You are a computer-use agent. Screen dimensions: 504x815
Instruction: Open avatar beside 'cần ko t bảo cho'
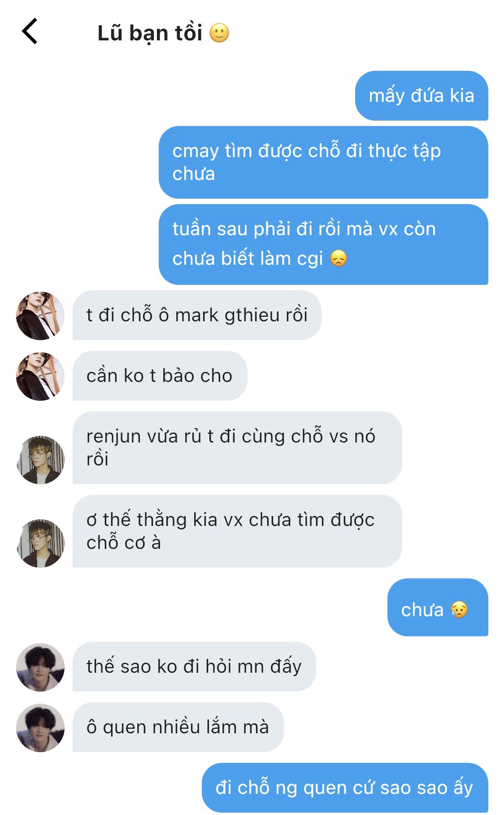pos(40,376)
